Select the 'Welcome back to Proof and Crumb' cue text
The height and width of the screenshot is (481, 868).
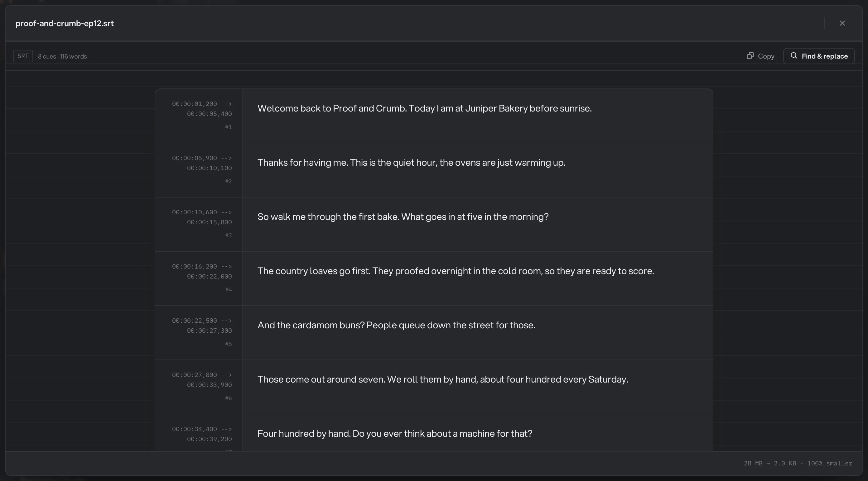click(425, 108)
